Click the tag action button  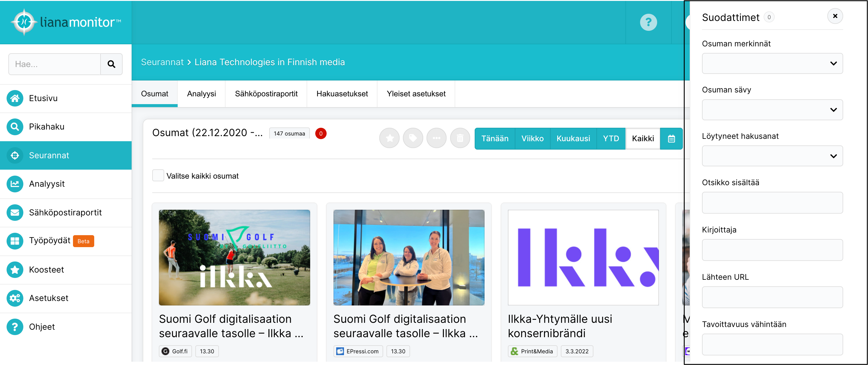(x=413, y=138)
